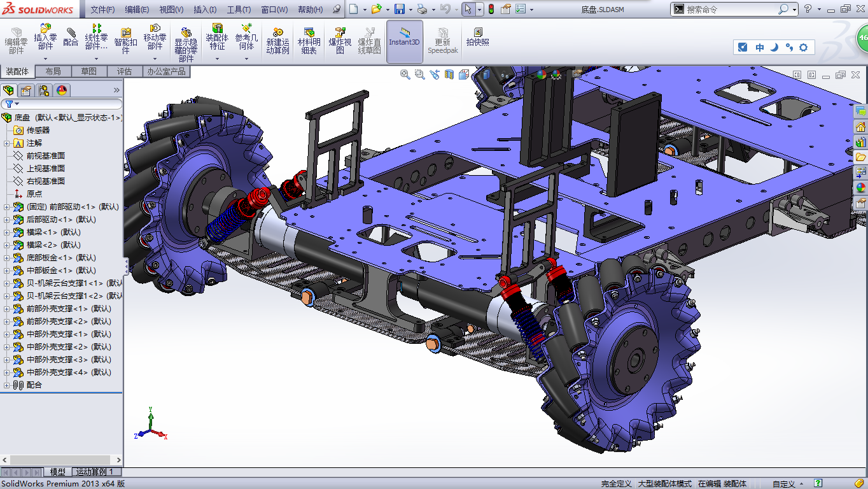Click the Rebuild traffic light icon
868x489 pixels.
pyautogui.click(x=491, y=9)
